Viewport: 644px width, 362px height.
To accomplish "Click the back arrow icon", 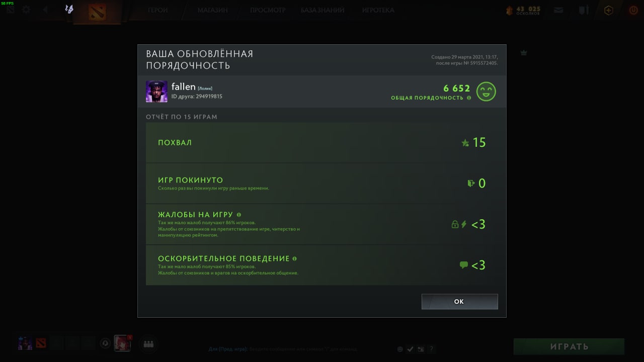I will tap(45, 10).
